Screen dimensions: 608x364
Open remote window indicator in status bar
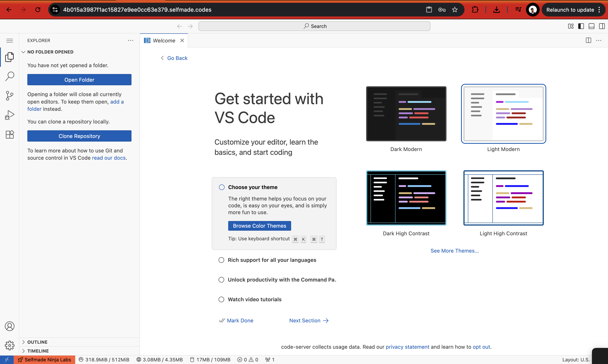[x=7, y=360]
